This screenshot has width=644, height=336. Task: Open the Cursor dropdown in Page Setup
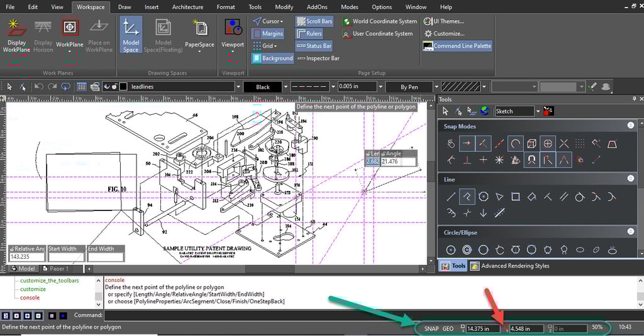tap(268, 21)
